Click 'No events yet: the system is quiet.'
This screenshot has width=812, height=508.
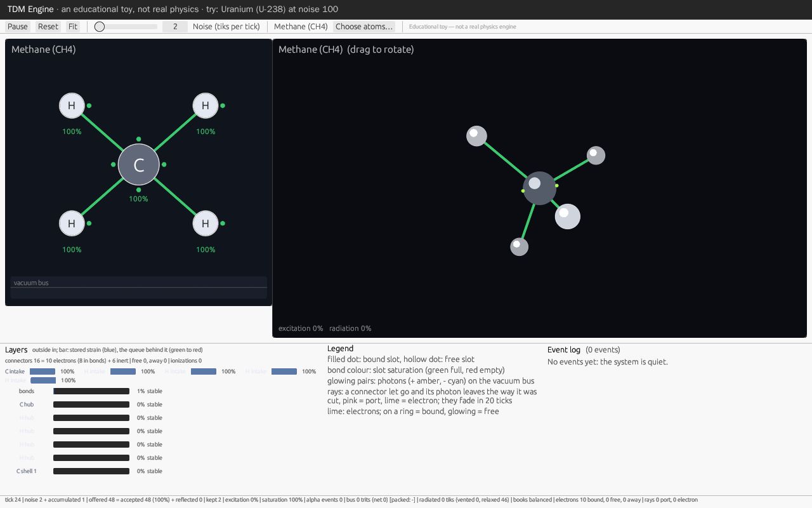point(608,362)
